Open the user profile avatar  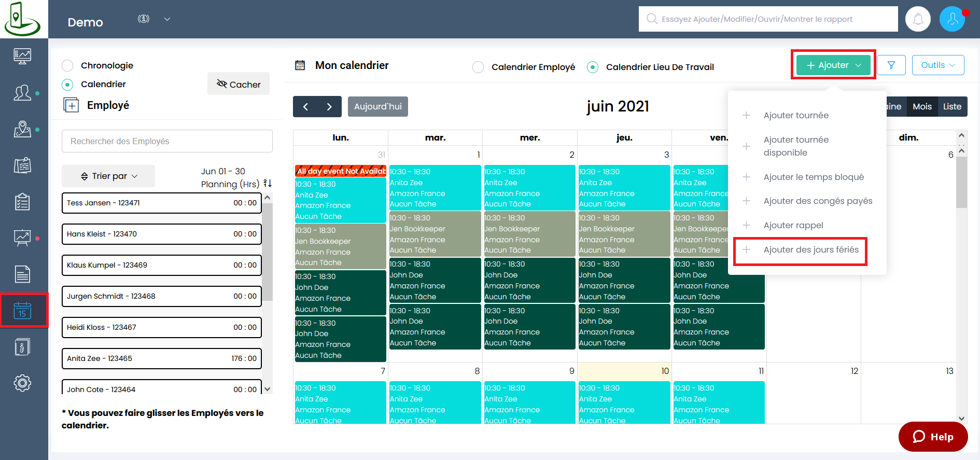click(x=951, y=19)
